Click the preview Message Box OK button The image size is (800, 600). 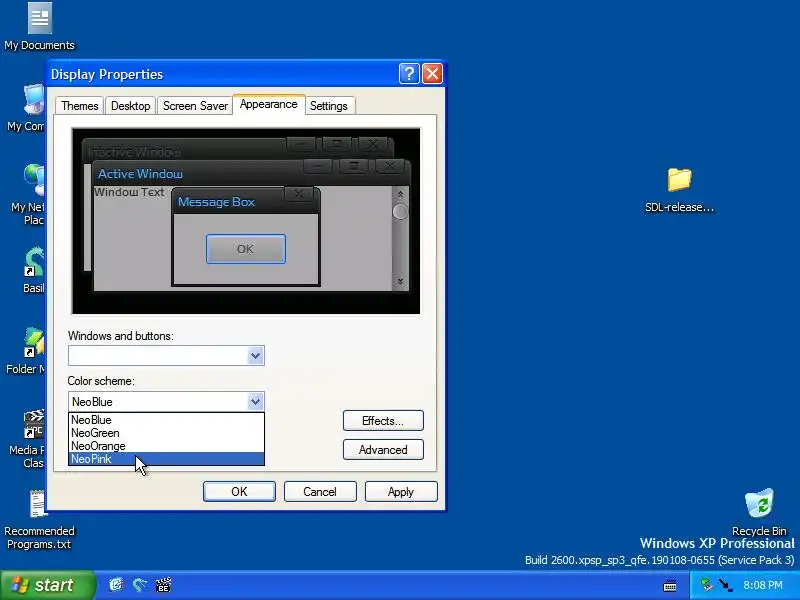click(245, 249)
